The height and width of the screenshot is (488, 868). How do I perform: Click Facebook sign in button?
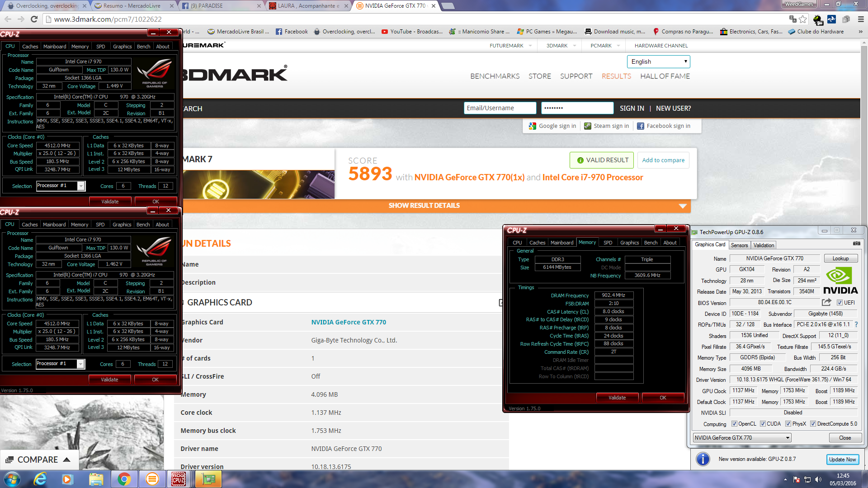663,126
